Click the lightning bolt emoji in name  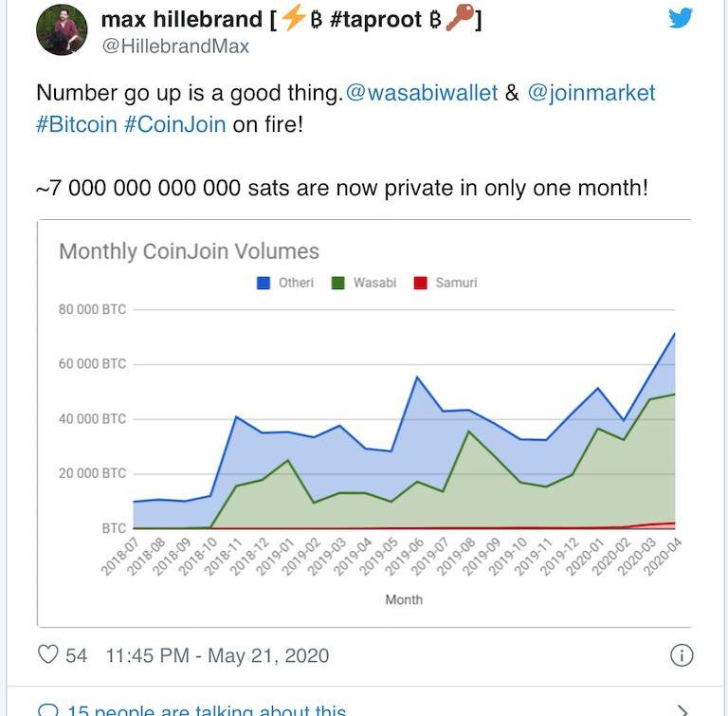click(x=294, y=17)
